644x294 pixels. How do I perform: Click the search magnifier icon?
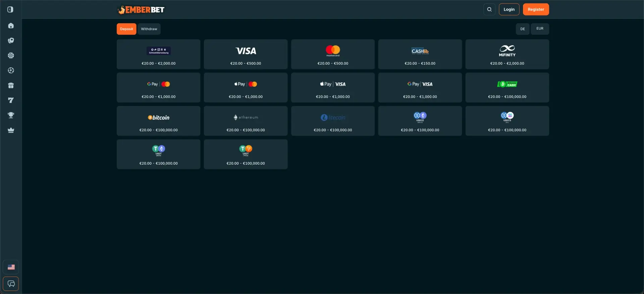489,9
